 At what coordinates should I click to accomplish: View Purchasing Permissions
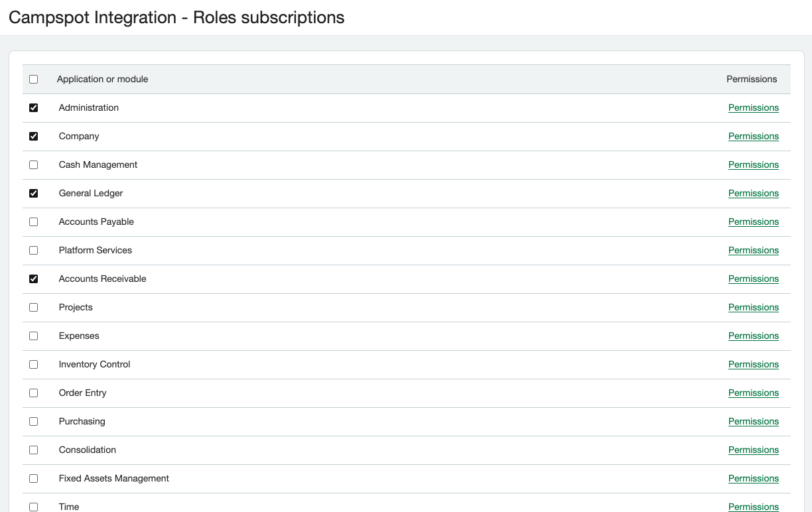(x=754, y=421)
